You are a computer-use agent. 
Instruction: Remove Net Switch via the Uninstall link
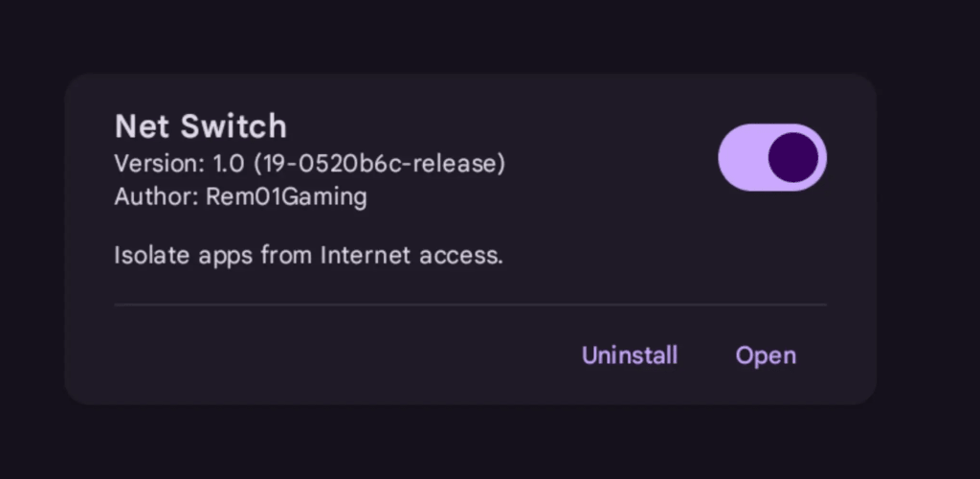(x=630, y=355)
